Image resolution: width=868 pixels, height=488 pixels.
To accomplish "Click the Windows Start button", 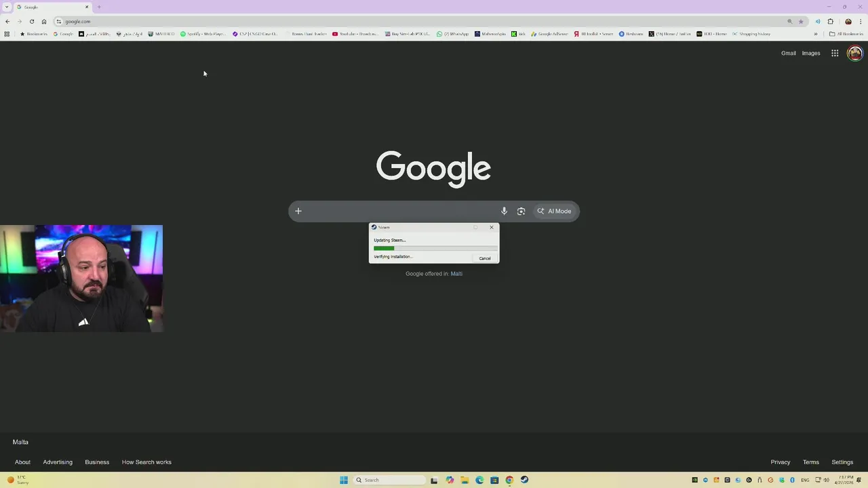I will [x=344, y=480].
